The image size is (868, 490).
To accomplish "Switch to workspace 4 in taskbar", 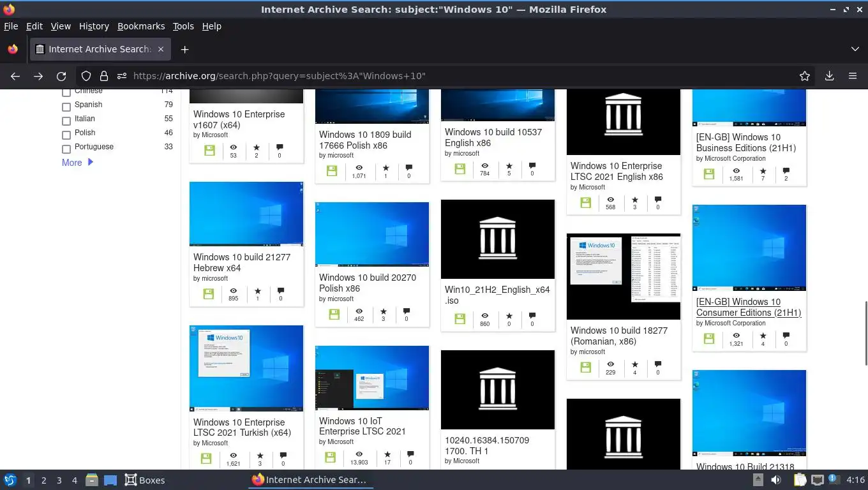I will click(75, 480).
